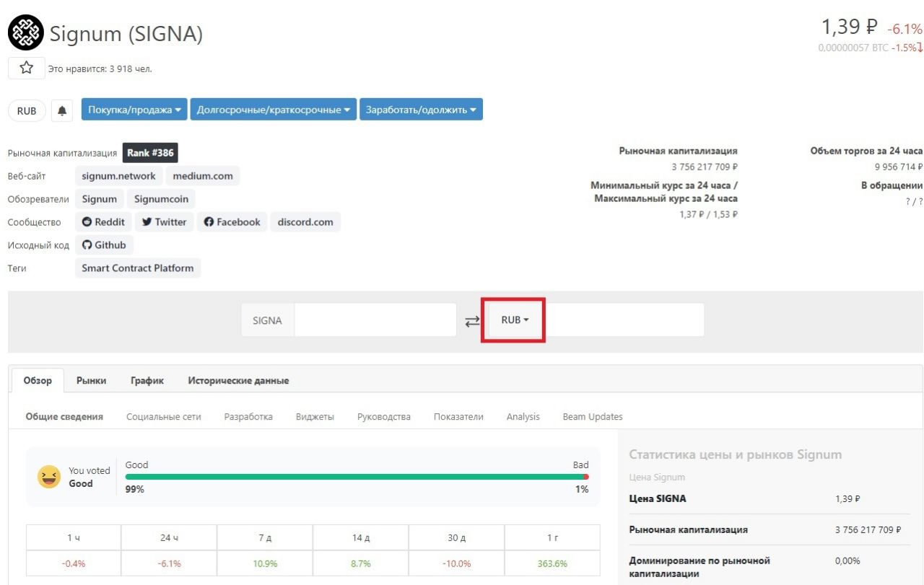Click the Signum coin logo icon

click(x=26, y=32)
